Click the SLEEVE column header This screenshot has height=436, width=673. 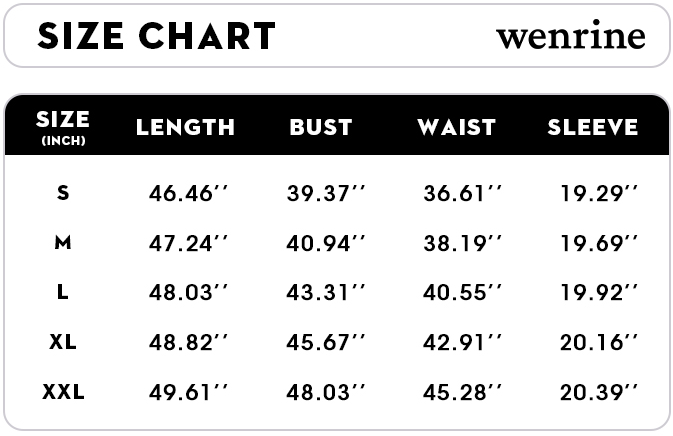592,127
